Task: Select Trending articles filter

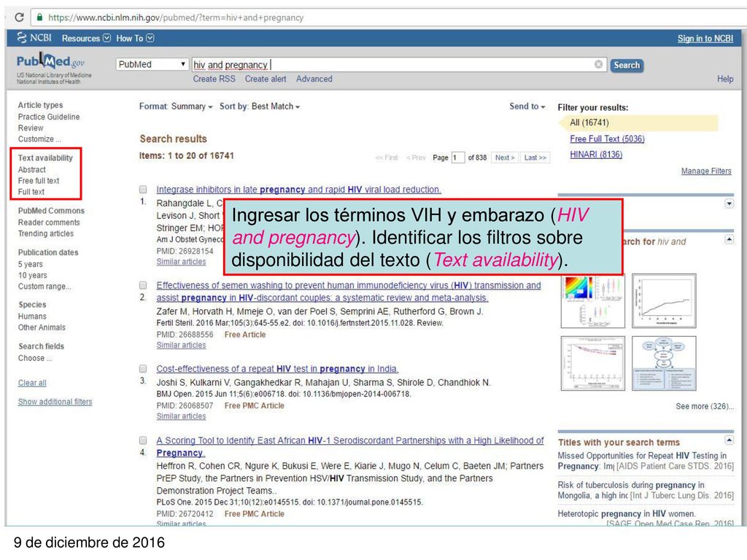Action: pos(46,233)
